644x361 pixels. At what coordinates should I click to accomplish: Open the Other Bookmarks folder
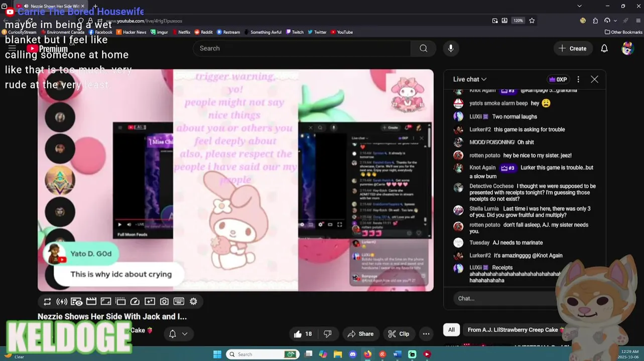tap(623, 32)
